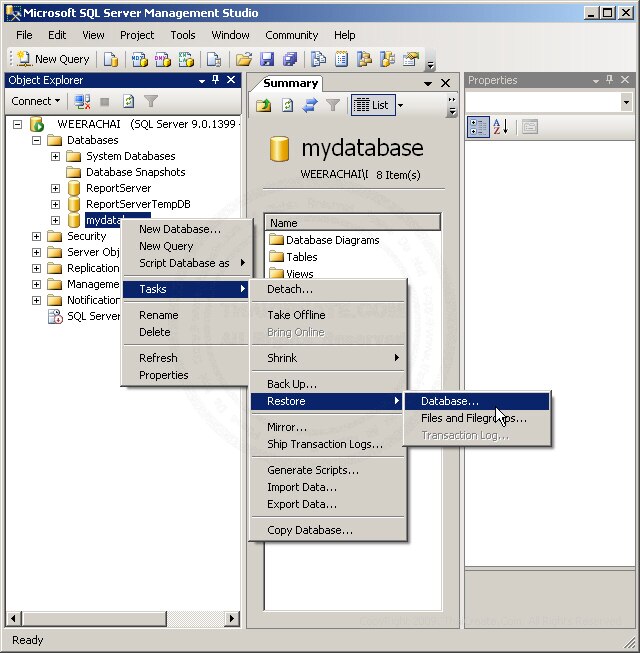The image size is (640, 653).
Task: Click the Property Pages icon in Properties
Action: click(530, 127)
